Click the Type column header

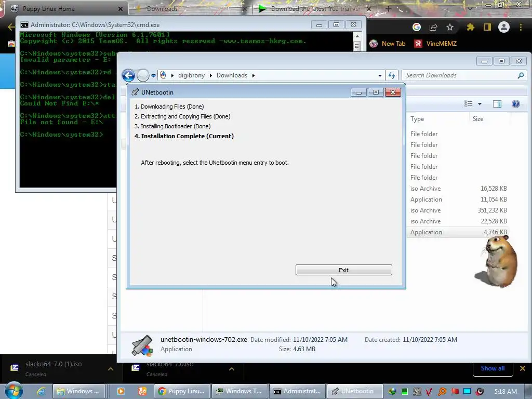click(417, 119)
